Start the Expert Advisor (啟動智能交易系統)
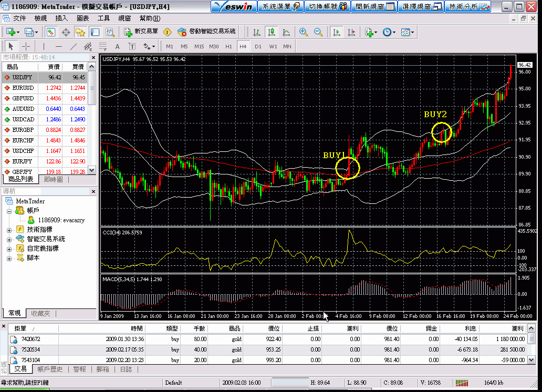The image size is (542, 392). tap(183, 32)
